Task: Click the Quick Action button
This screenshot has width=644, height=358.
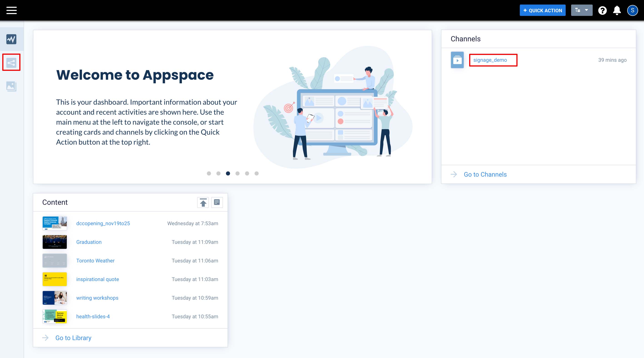Action: (x=542, y=10)
